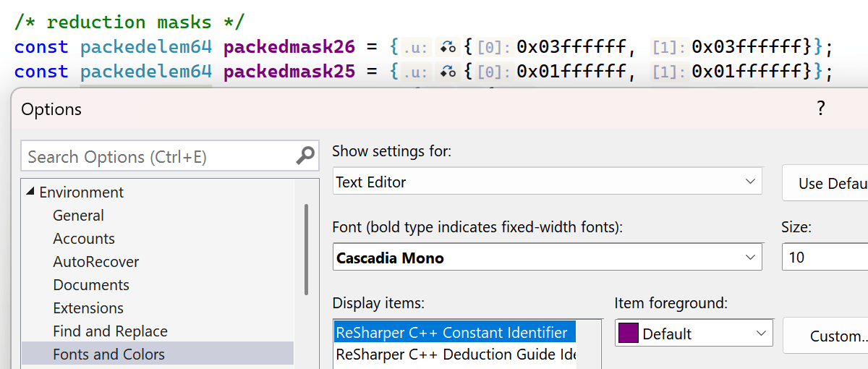Select ReSharper C++ Constant Identifier item
Screen dimensions: 868x369
tap(452, 333)
